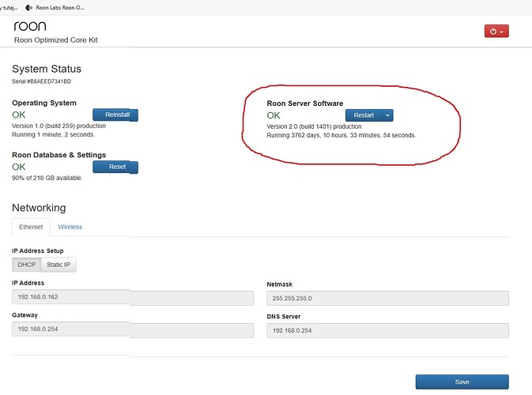
Task: Click the Networking heading
Action: pos(39,208)
